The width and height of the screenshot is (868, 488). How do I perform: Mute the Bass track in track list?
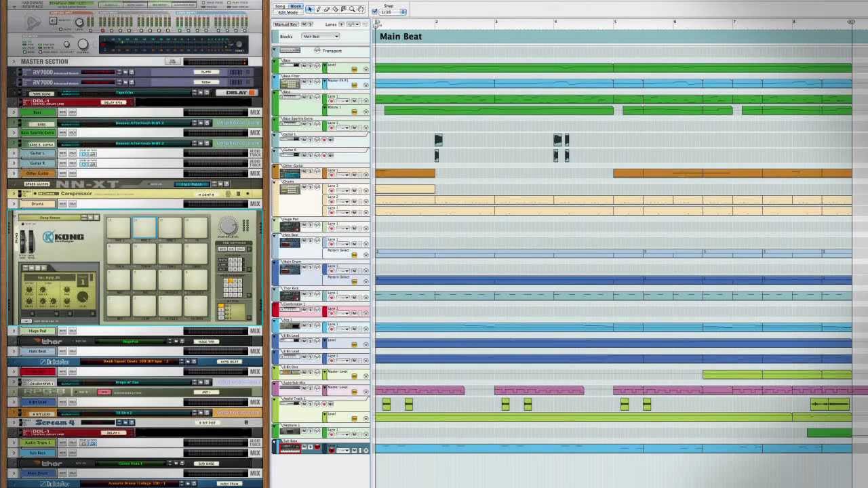coord(304,66)
